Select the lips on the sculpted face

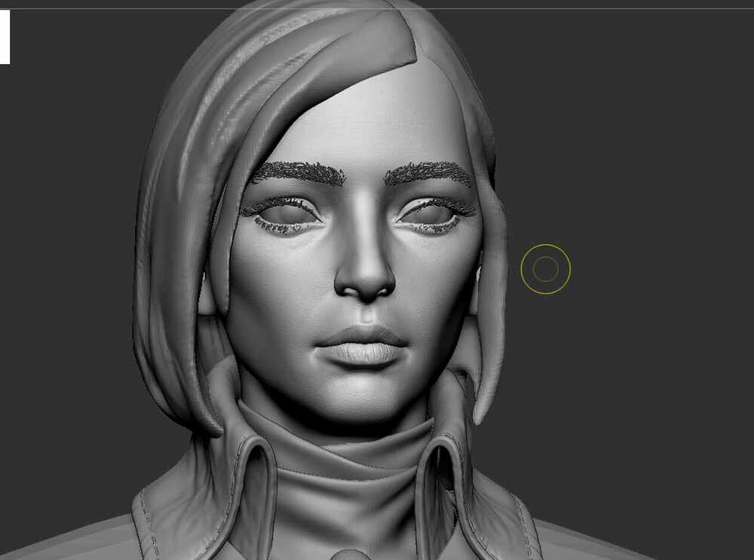[x=362, y=344]
